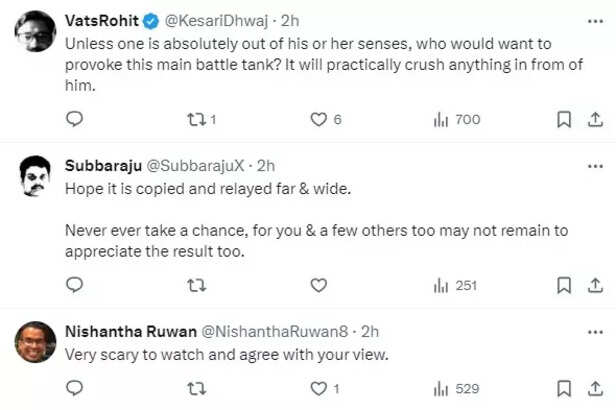
Task: Retweet Subbaraju's tweet
Action: click(196, 285)
